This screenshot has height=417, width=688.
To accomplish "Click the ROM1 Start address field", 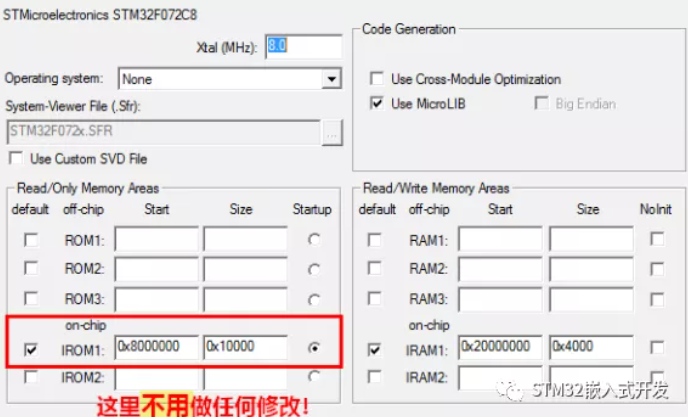I will click(157, 239).
